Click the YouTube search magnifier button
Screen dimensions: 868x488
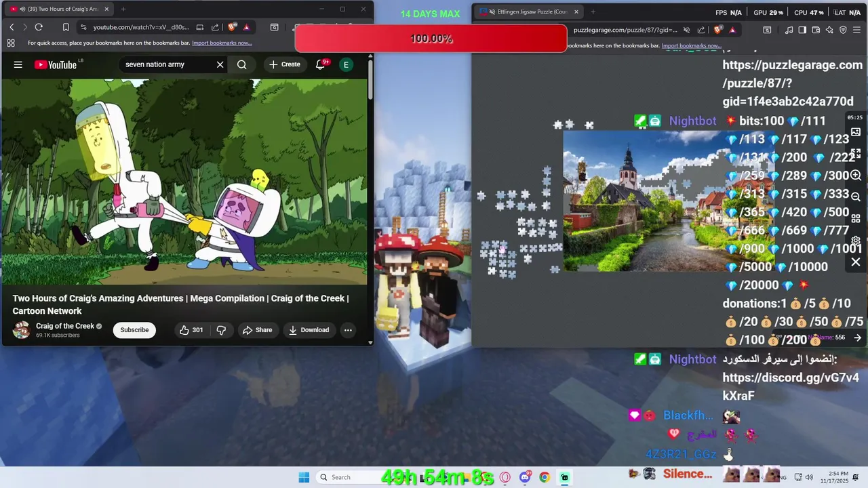pos(242,64)
